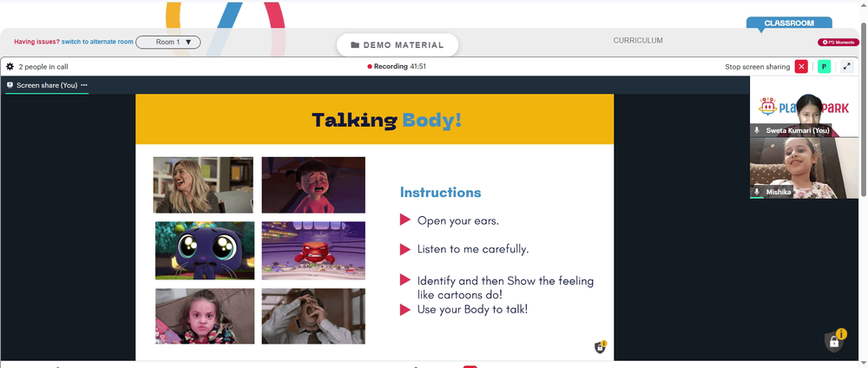The width and height of the screenshot is (868, 368).
Task: Click Listen to me carefully text
Action: 473,249
